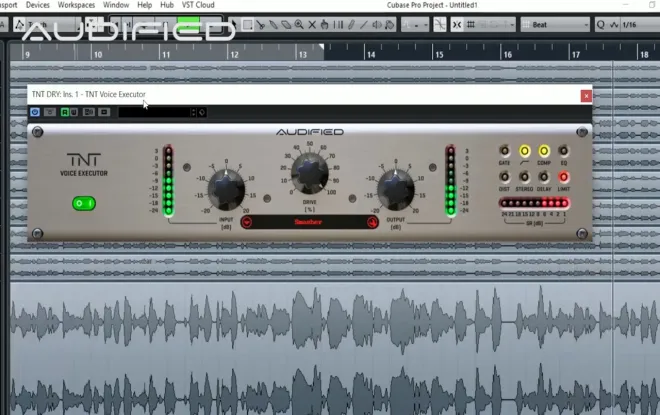The width and height of the screenshot is (660, 415).
Task: Select the Range Selection tool
Action: click(x=248, y=25)
